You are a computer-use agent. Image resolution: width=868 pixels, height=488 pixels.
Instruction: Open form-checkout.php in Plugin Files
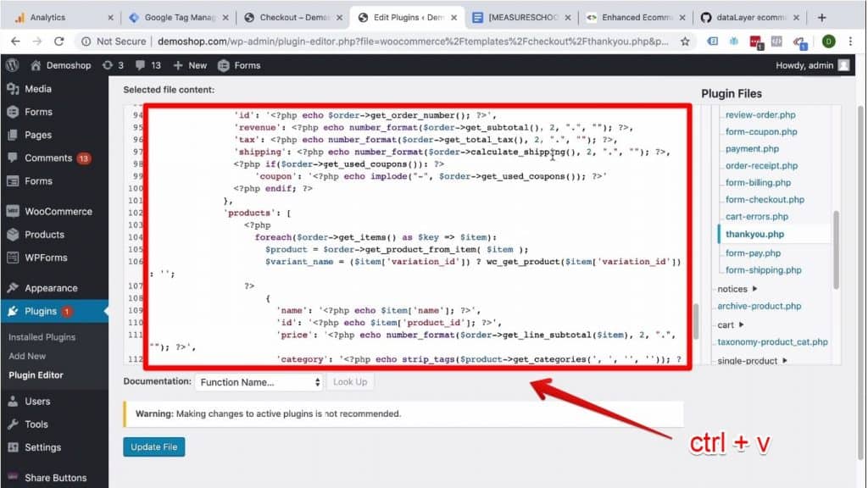pos(764,200)
